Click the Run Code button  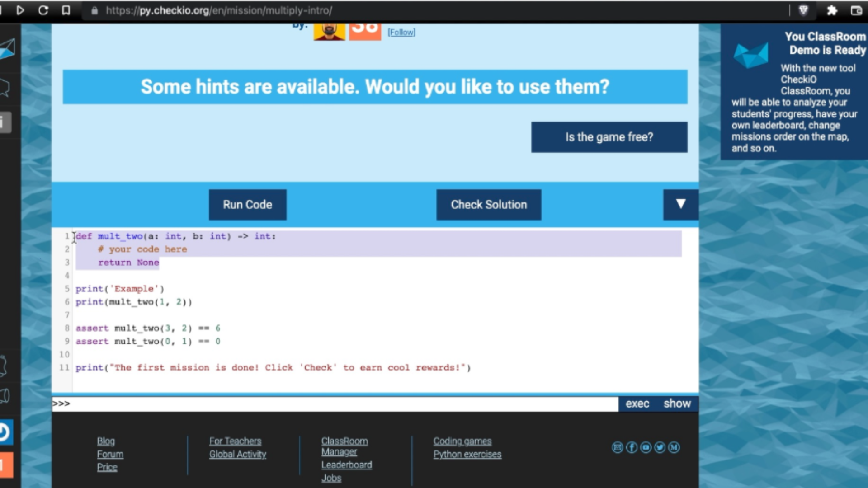(x=247, y=204)
